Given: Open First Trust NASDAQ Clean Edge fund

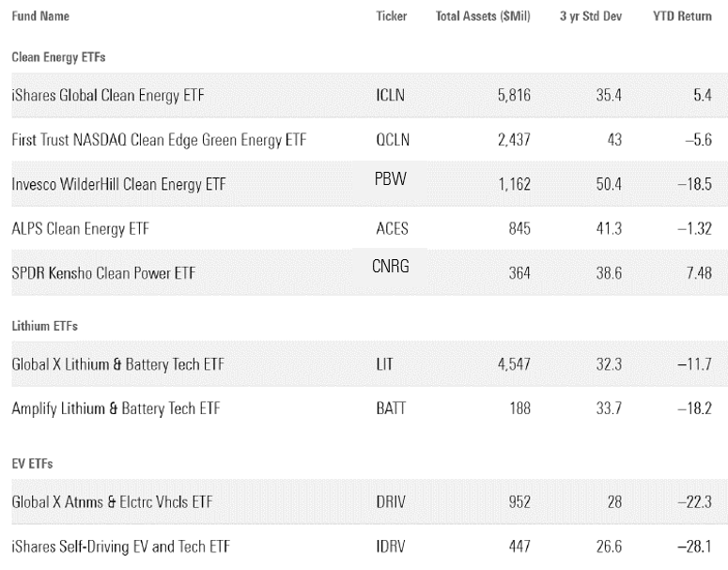Looking at the screenshot, I should [x=159, y=140].
